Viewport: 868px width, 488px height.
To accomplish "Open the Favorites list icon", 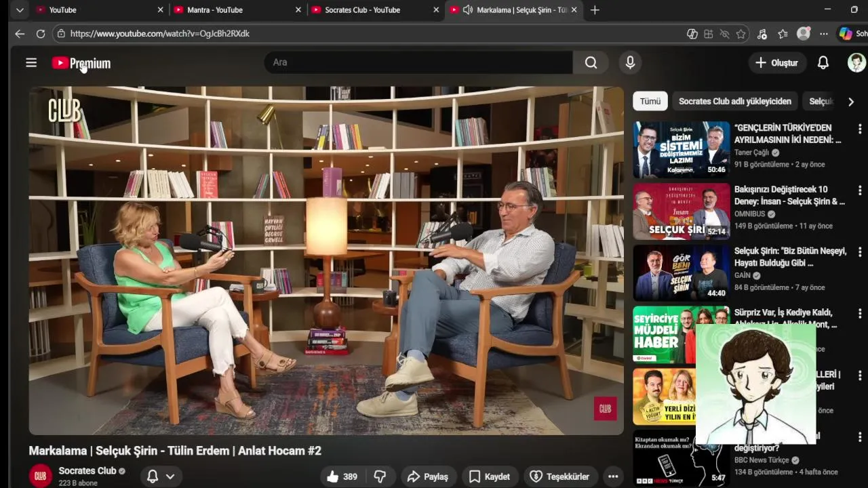I will click(x=783, y=34).
